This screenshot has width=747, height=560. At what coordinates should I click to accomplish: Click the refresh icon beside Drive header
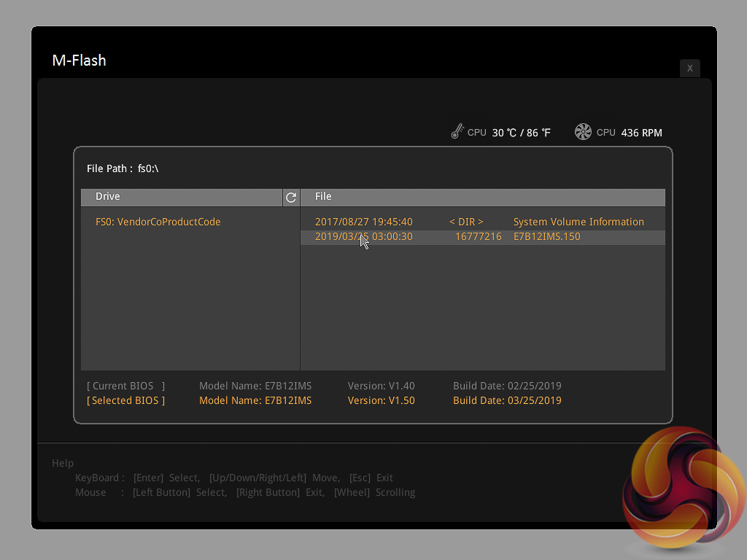click(x=291, y=197)
